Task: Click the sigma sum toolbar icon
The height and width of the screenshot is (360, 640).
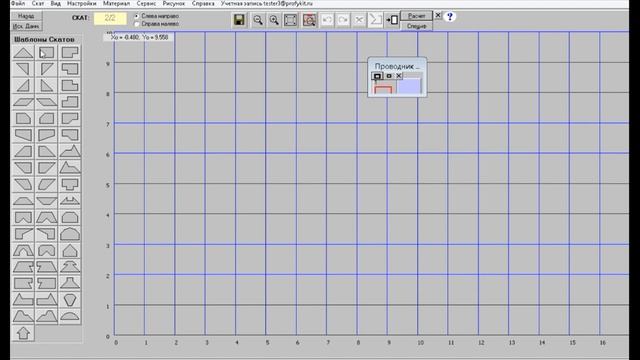Action: pos(375,20)
